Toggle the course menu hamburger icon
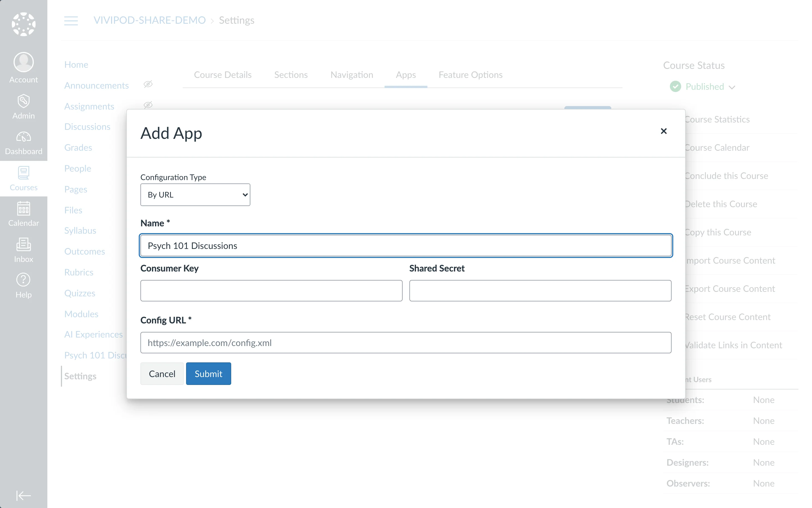 pos(71,21)
